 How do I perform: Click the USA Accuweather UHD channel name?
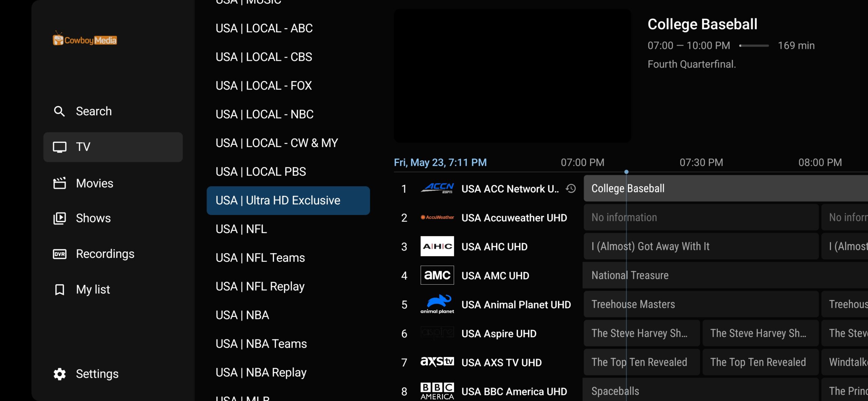pos(514,217)
